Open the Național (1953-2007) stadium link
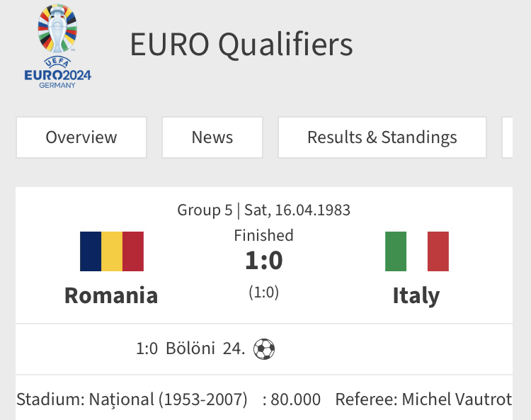The height and width of the screenshot is (420, 531). [168, 399]
